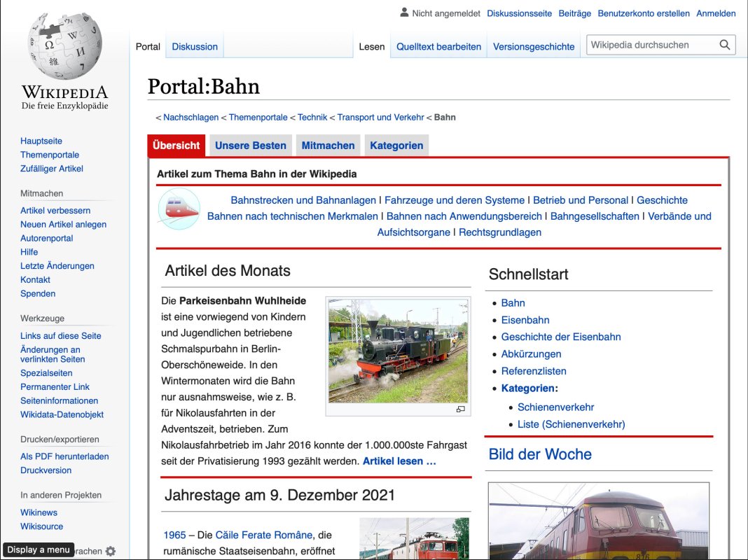Open language settings with the gear icon
This screenshot has height=560, width=748.
tap(110, 552)
